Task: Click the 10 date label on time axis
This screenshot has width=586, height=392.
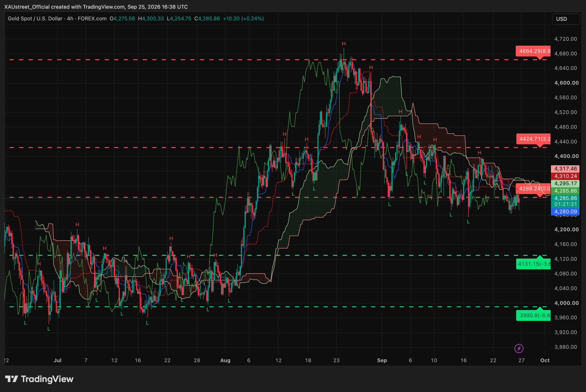Action: [434, 360]
